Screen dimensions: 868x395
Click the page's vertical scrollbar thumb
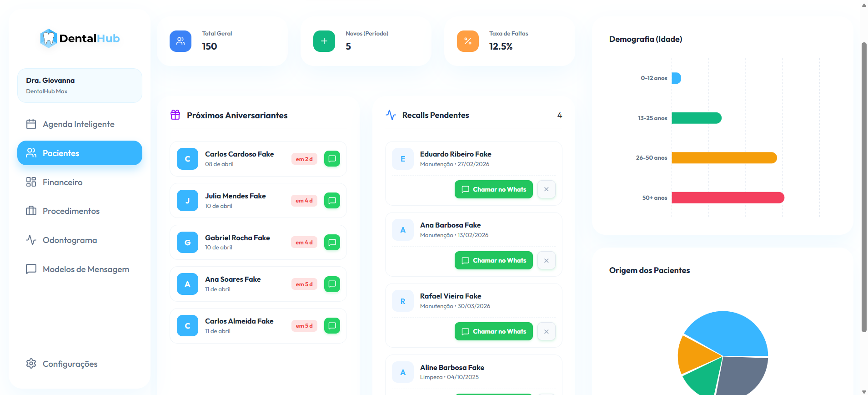tap(864, 187)
